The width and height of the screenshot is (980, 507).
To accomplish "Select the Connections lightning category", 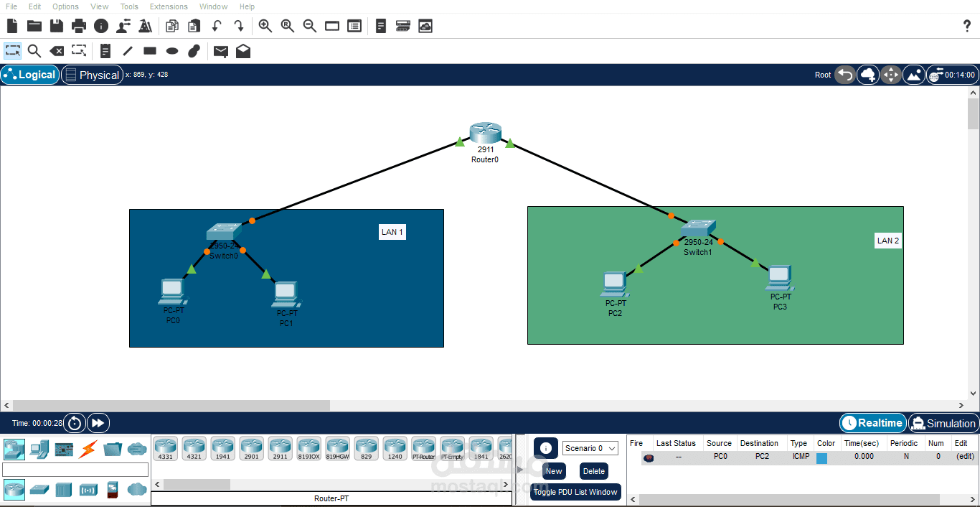I will pyautogui.click(x=88, y=450).
